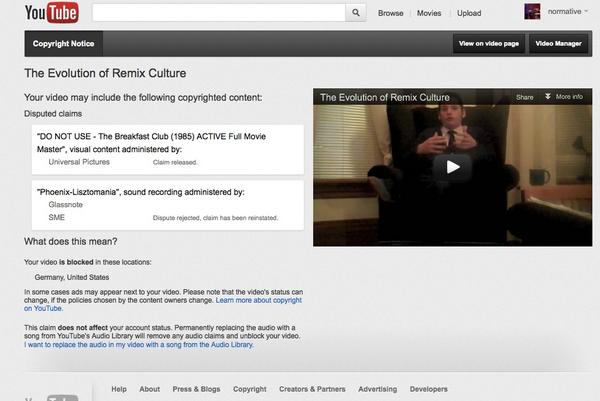Click the 'Germany, United States' locations text
The height and width of the screenshot is (401, 600).
(72, 277)
